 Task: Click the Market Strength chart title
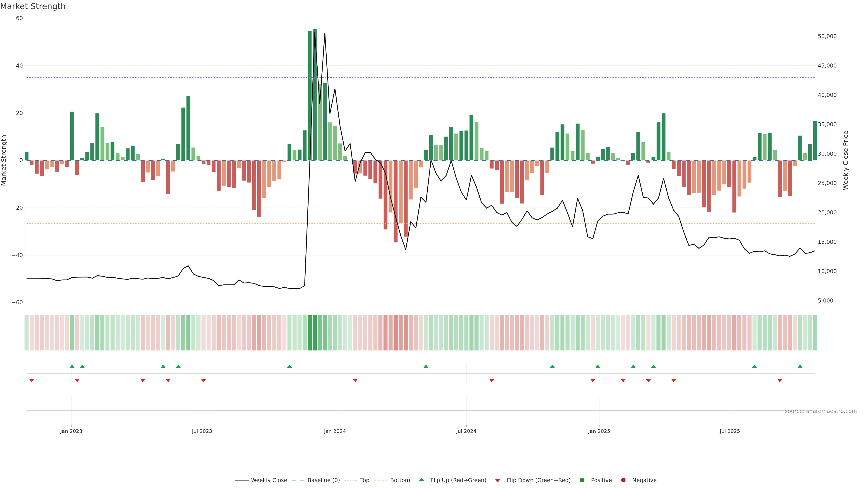click(33, 6)
